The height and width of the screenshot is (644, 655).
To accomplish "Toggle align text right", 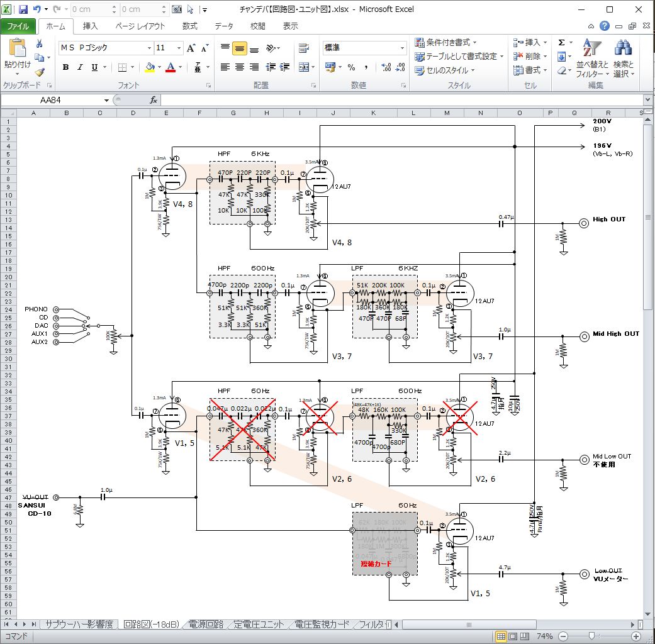I will tap(254, 67).
